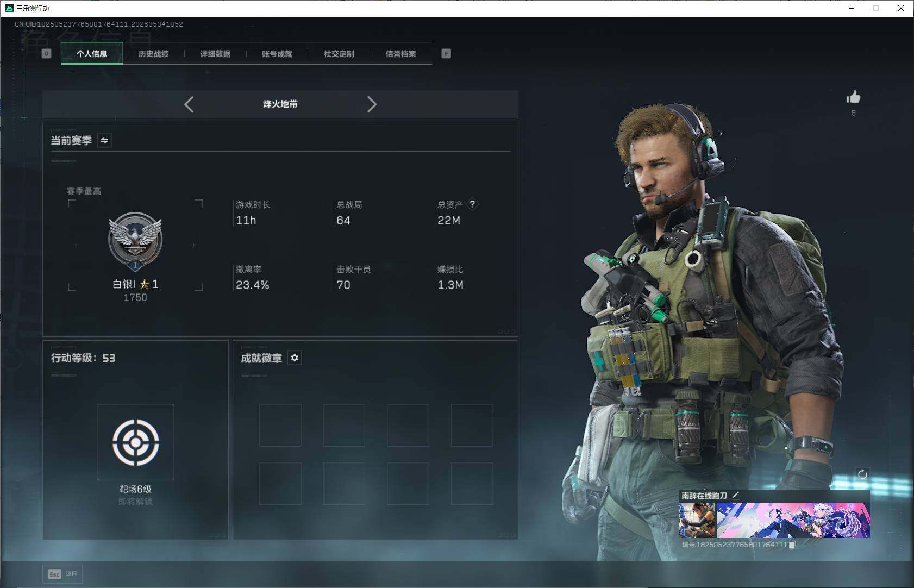Click the 烽火地带 mode title

click(x=280, y=104)
